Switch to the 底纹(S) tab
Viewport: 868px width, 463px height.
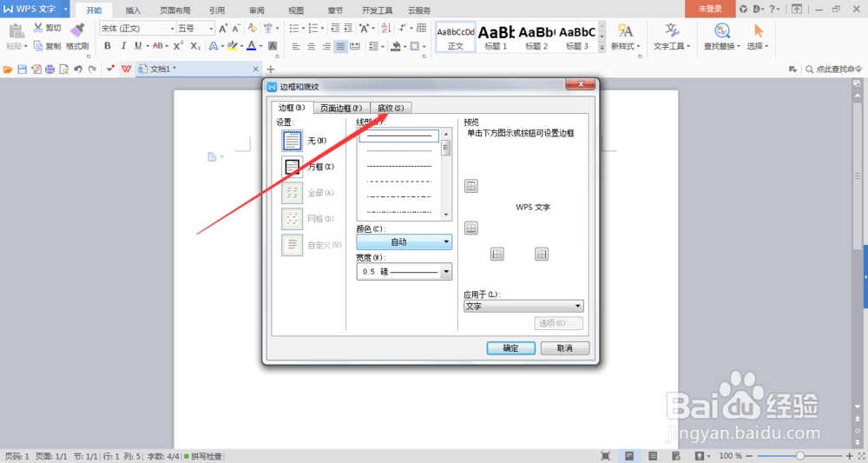391,108
